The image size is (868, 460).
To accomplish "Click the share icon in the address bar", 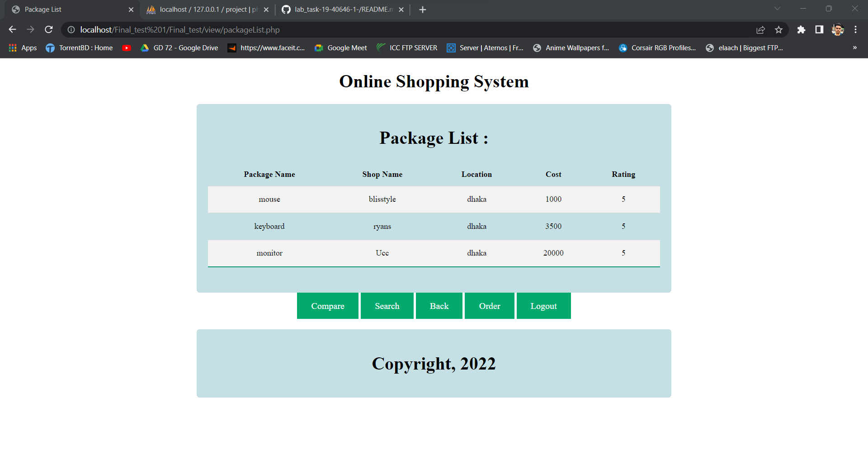I will pos(761,29).
